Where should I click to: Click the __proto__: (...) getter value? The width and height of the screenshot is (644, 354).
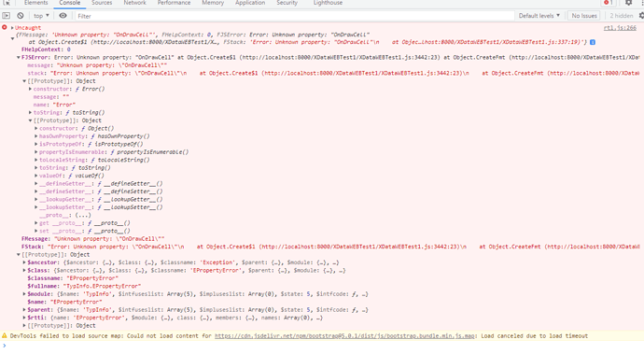(83, 215)
